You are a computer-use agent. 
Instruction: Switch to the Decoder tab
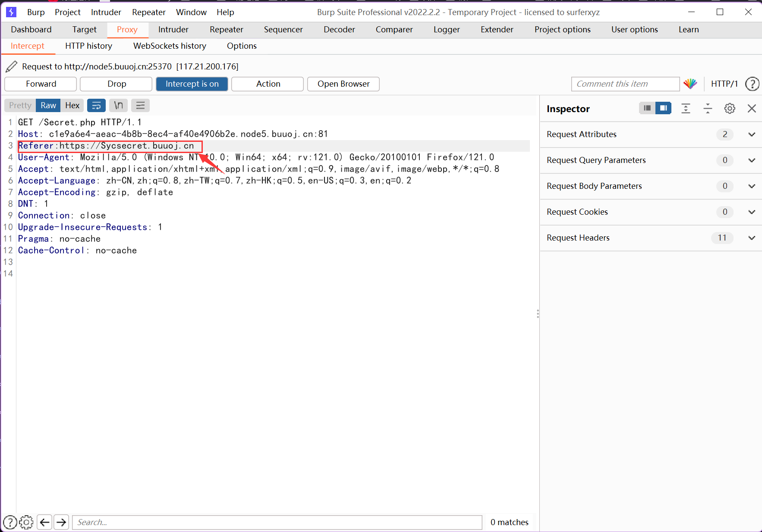tap(339, 30)
